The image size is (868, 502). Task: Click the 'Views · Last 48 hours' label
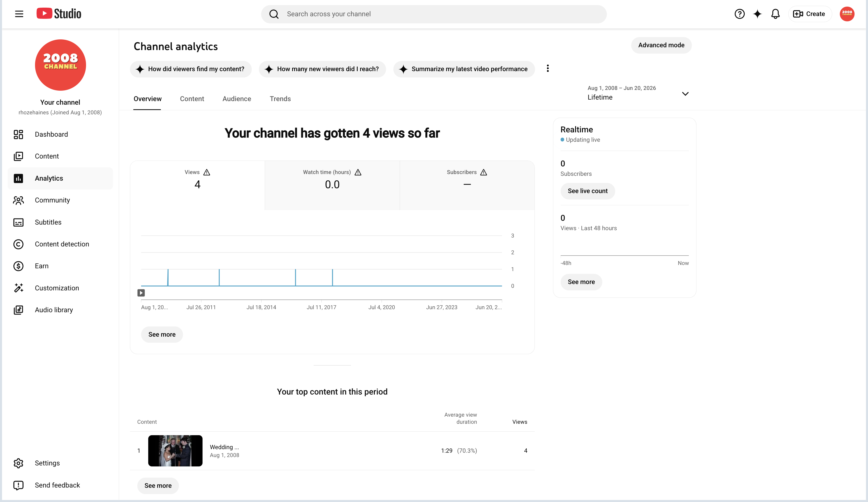coord(588,228)
